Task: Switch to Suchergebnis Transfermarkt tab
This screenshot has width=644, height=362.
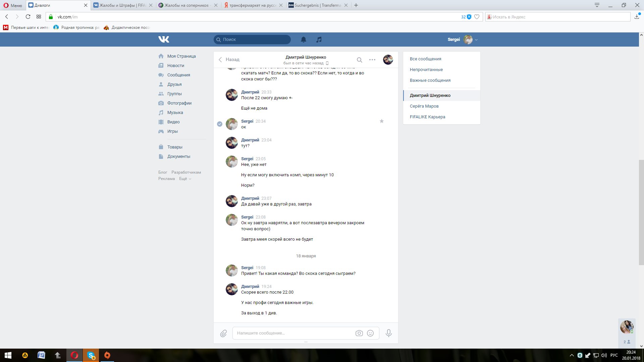Action: click(x=317, y=5)
